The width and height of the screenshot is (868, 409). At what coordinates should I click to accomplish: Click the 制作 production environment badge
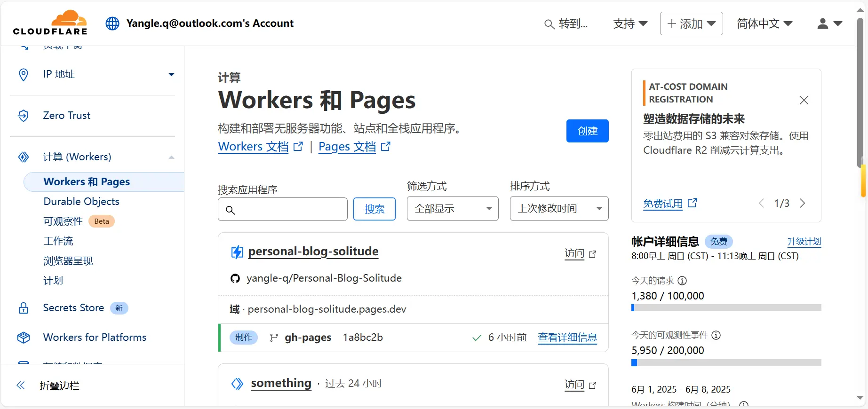pyautogui.click(x=244, y=338)
